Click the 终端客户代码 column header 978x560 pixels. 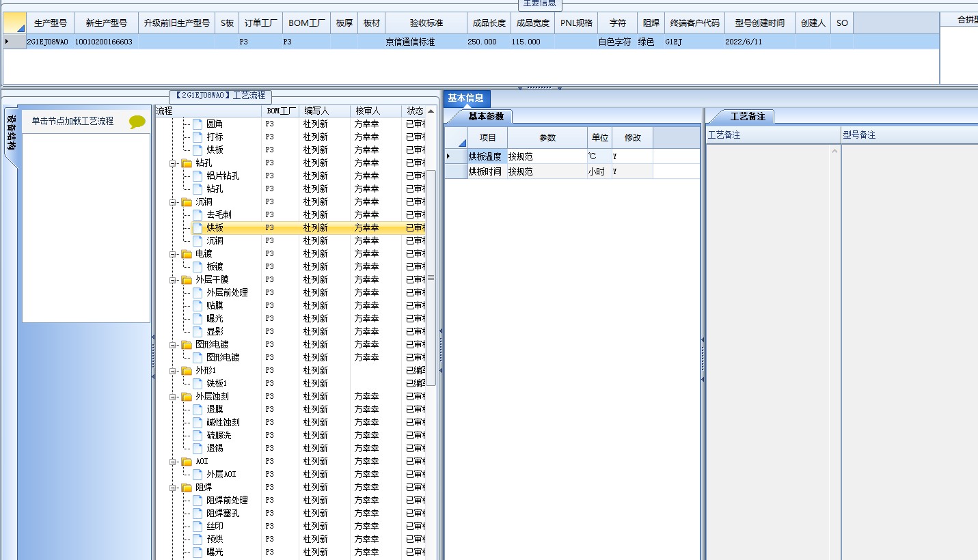pos(695,23)
